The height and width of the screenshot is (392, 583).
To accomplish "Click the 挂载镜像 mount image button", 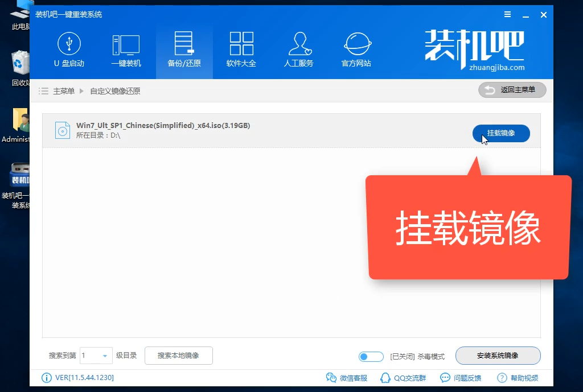I will [501, 133].
